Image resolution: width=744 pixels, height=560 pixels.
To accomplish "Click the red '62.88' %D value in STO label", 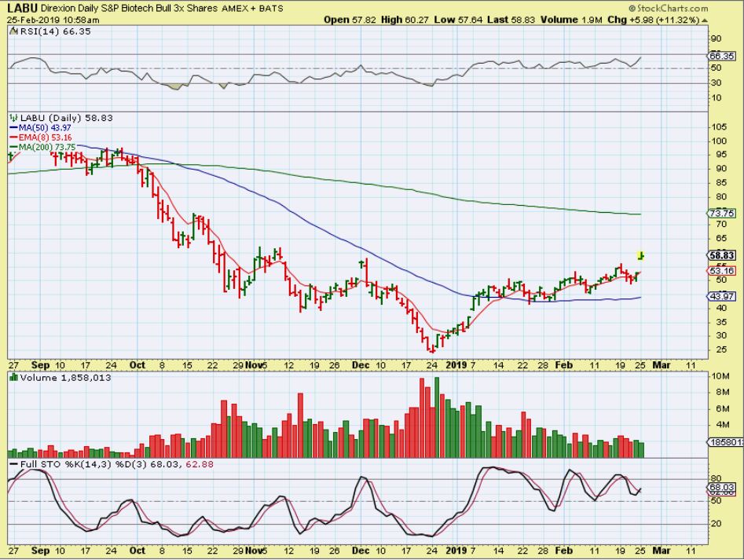I will pos(200,464).
